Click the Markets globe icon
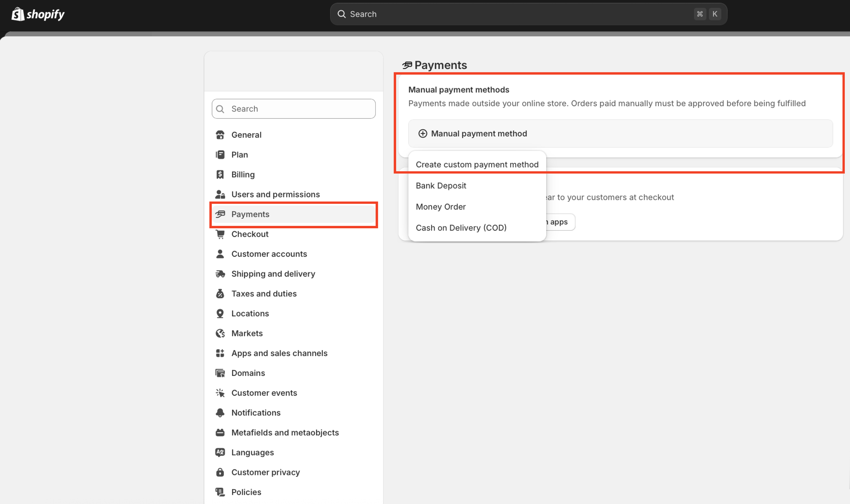 [x=220, y=333]
